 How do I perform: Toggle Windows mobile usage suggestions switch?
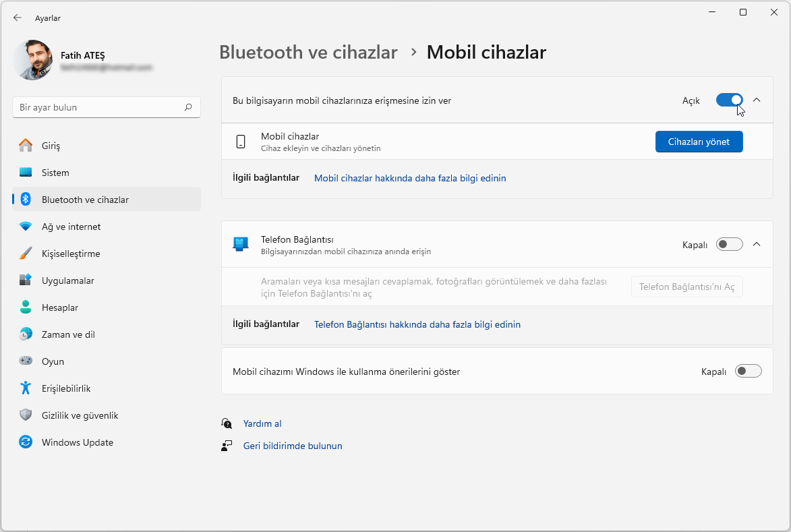[x=748, y=371]
